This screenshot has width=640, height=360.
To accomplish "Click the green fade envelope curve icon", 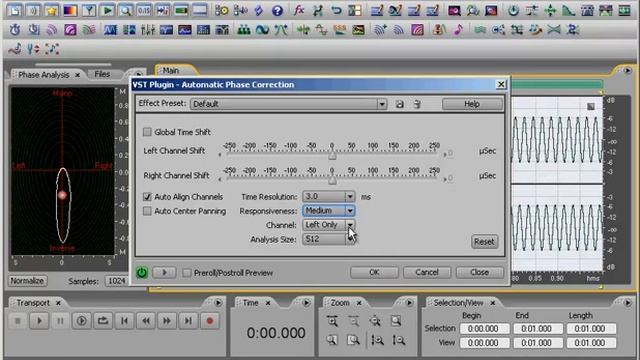I will point(568,10).
